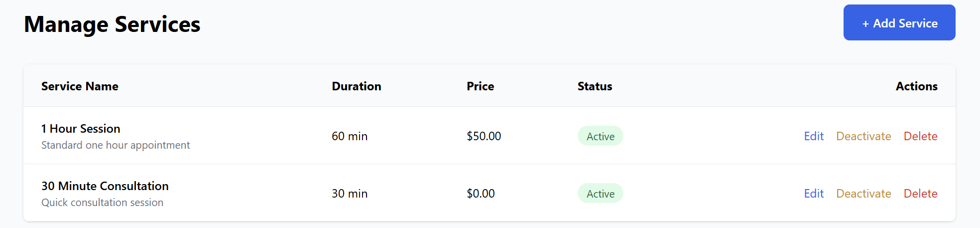
Task: Click the $50.00 price cell
Action: pyautogui.click(x=484, y=136)
